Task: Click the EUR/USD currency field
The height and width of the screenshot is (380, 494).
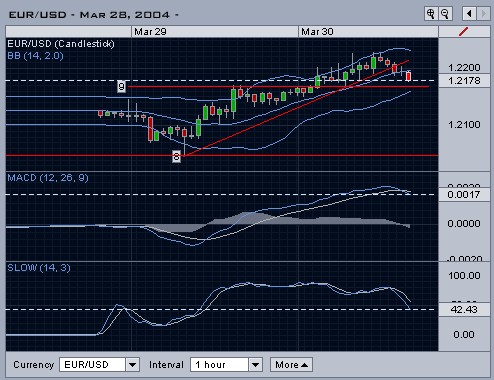Action: tap(93, 365)
